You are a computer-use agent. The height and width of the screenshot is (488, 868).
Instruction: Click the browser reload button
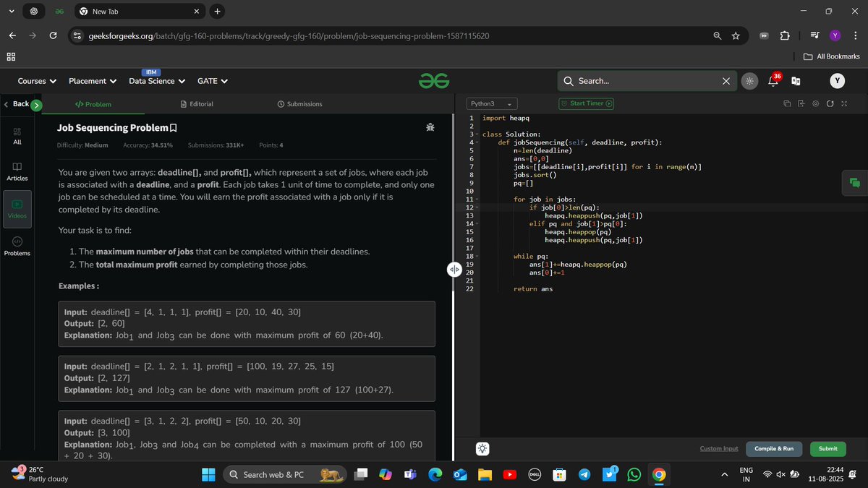(x=53, y=35)
